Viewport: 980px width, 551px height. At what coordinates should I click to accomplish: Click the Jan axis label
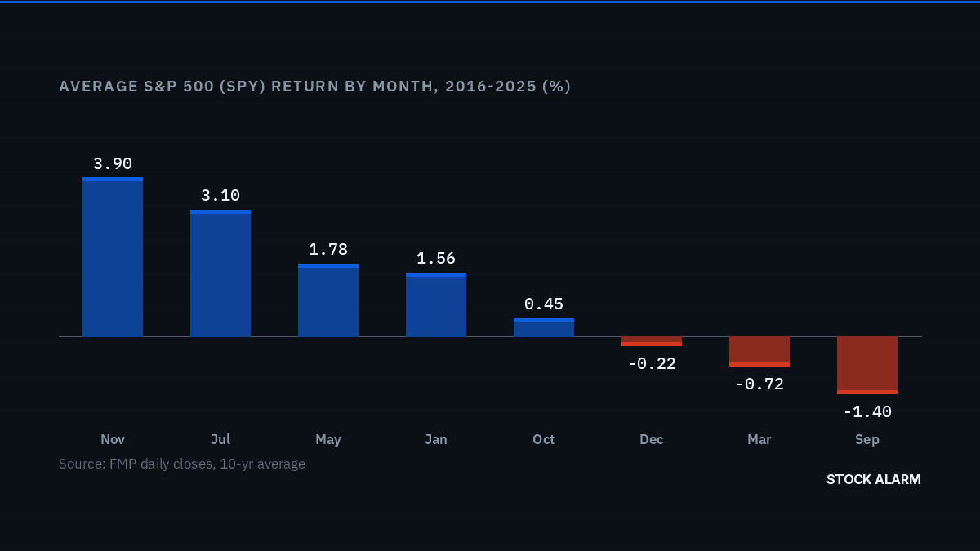click(x=436, y=439)
